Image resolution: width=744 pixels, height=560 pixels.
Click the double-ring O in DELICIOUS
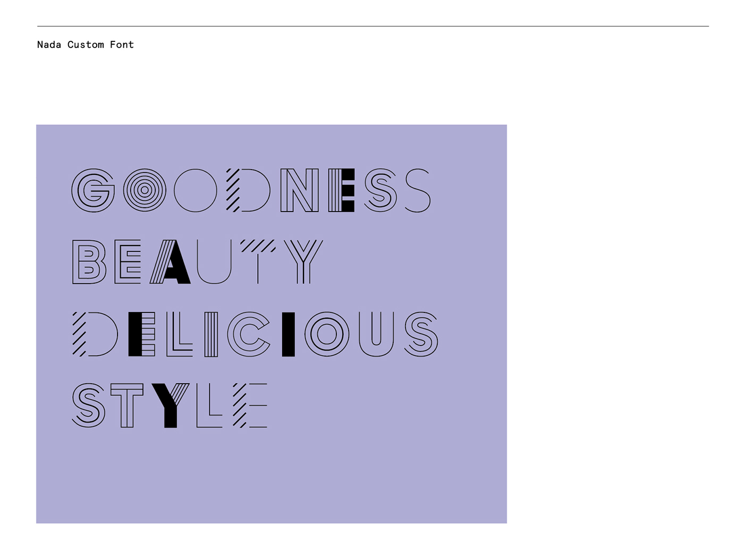coord(327,334)
